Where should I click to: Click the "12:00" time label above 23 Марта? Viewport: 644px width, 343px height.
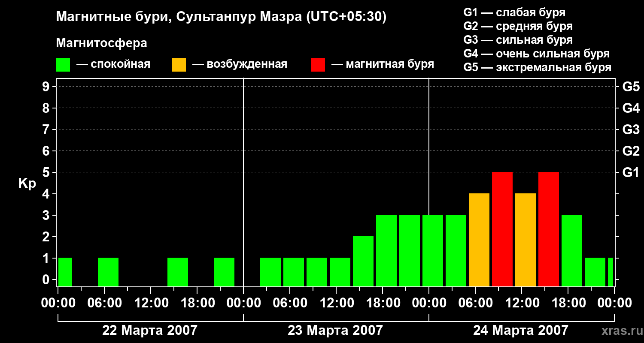(336, 303)
